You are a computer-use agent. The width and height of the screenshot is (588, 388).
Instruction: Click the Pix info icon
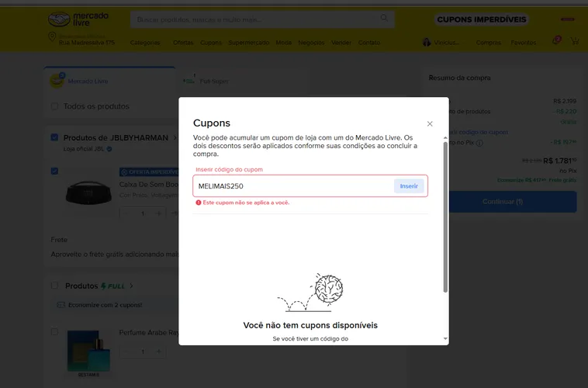tap(479, 143)
